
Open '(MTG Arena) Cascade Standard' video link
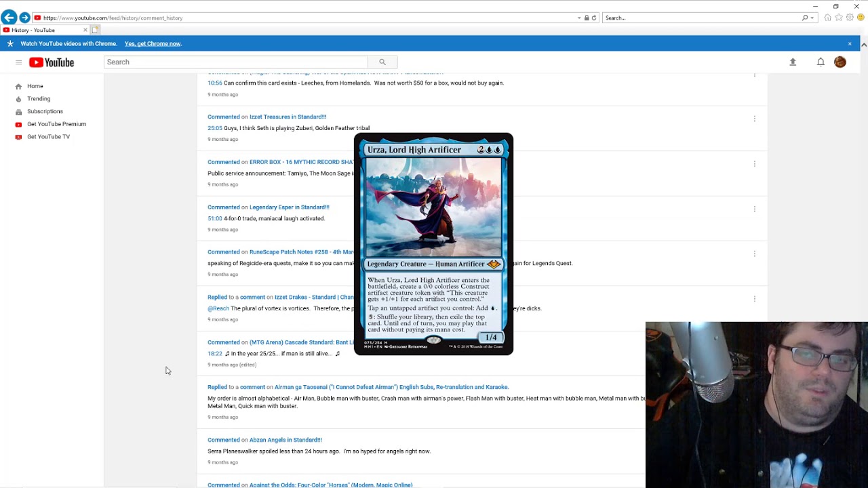(302, 342)
